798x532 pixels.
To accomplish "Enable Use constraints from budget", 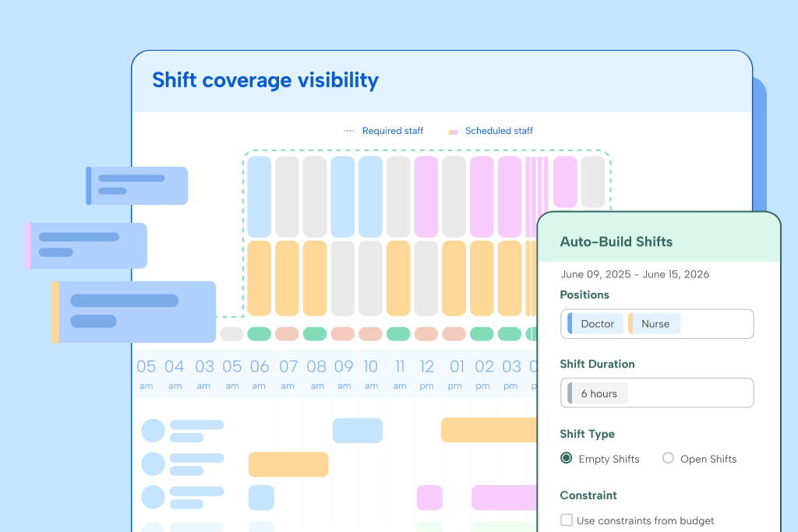I will pos(567,520).
